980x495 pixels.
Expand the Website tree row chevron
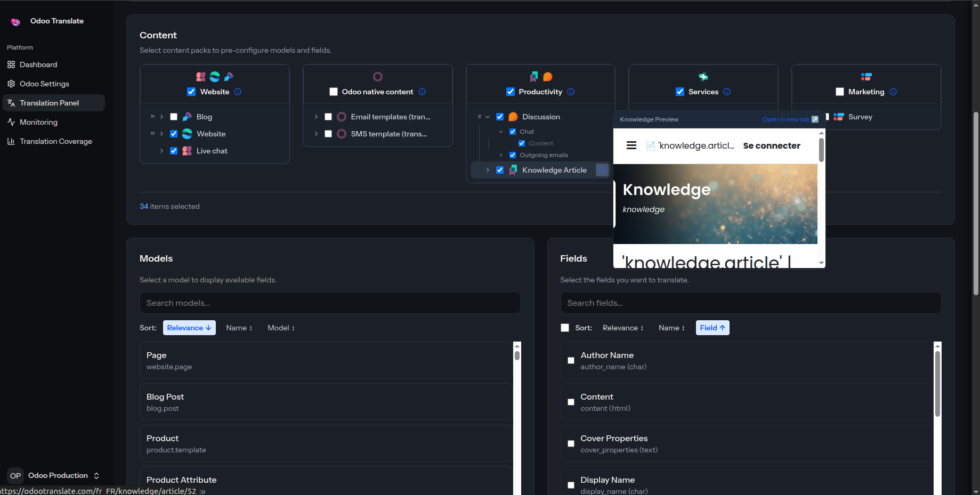click(x=161, y=134)
